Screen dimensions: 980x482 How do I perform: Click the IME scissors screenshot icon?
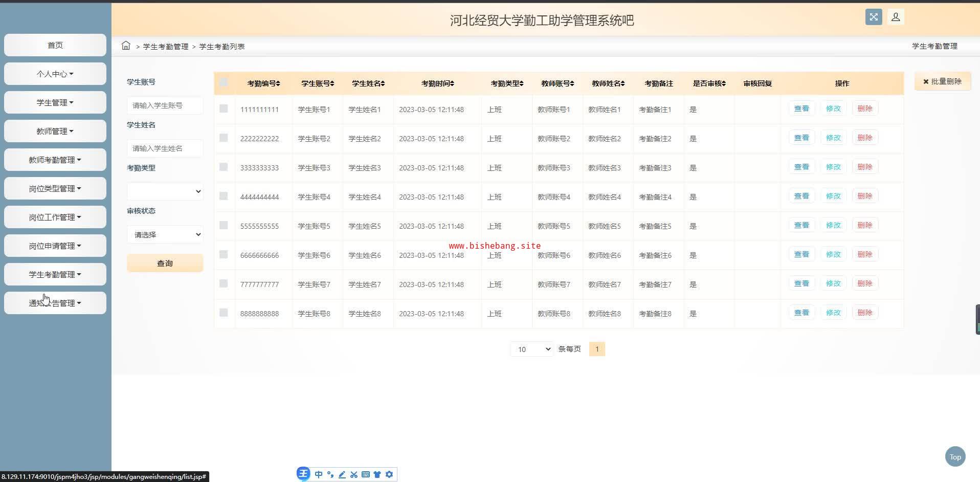[354, 474]
